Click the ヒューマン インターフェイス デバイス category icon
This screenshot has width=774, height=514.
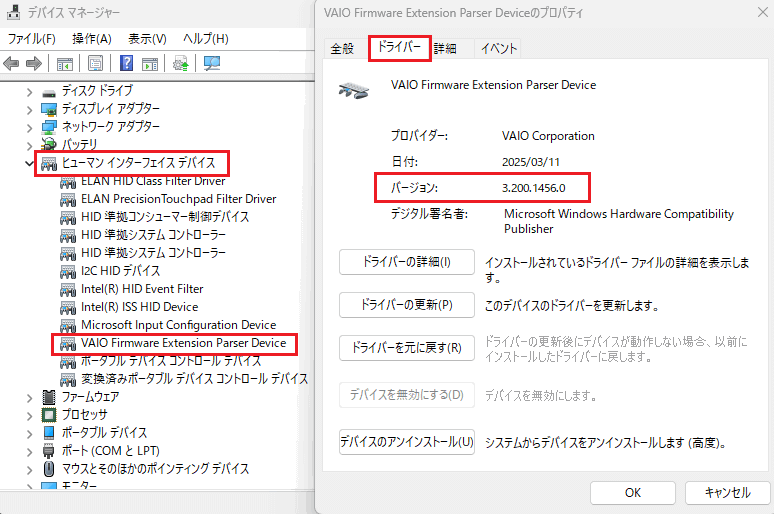point(49,163)
